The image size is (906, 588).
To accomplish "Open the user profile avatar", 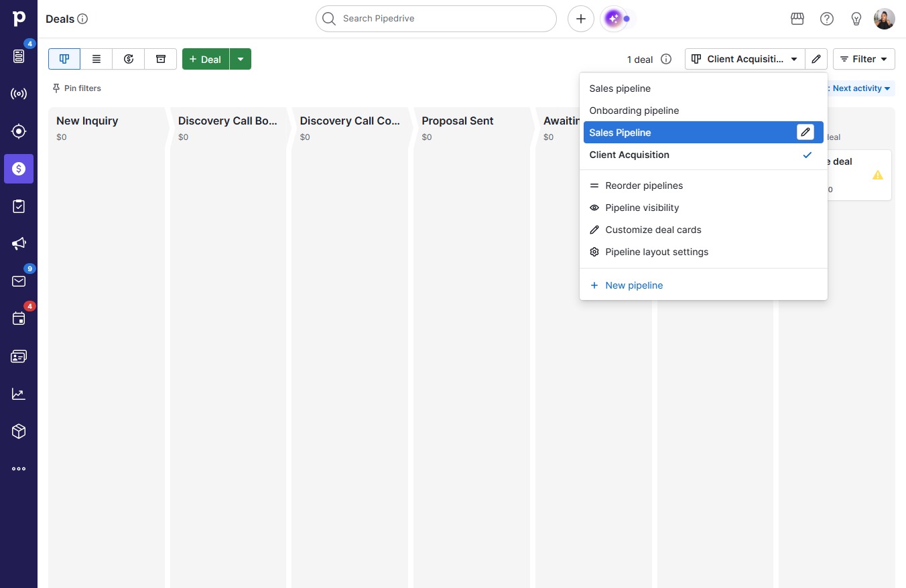I will (885, 19).
